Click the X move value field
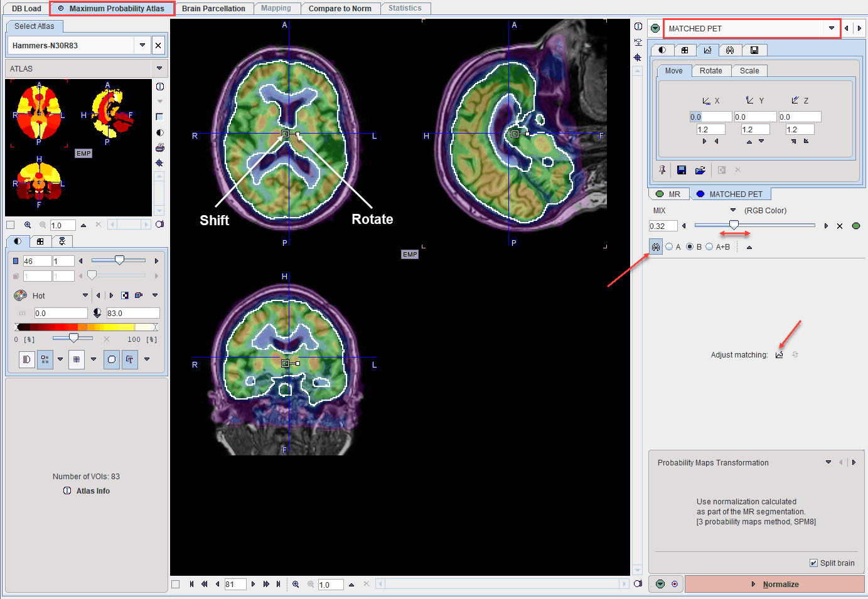This screenshot has height=599, width=868. pyautogui.click(x=710, y=117)
